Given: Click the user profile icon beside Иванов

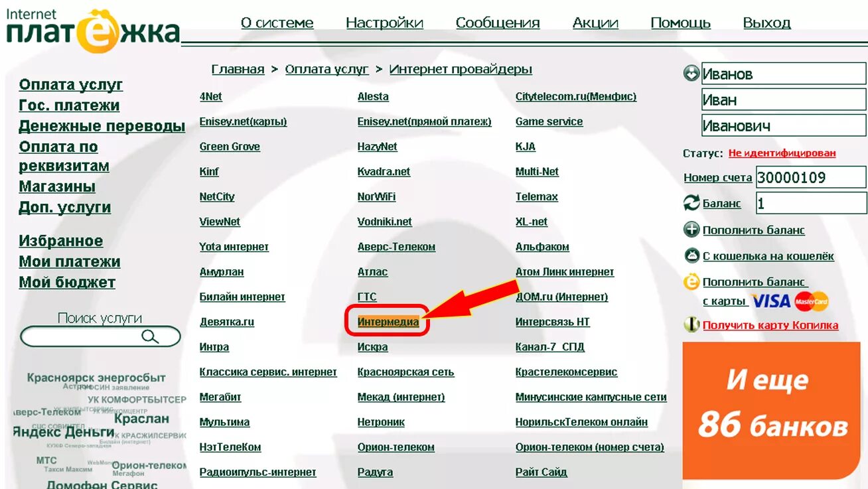Looking at the screenshot, I should coord(691,73).
